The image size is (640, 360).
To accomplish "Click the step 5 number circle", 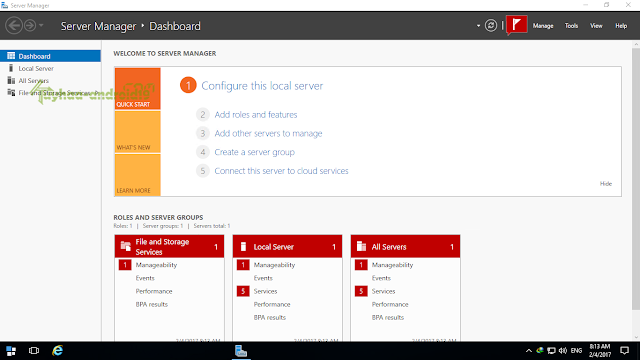I will click(x=202, y=171).
